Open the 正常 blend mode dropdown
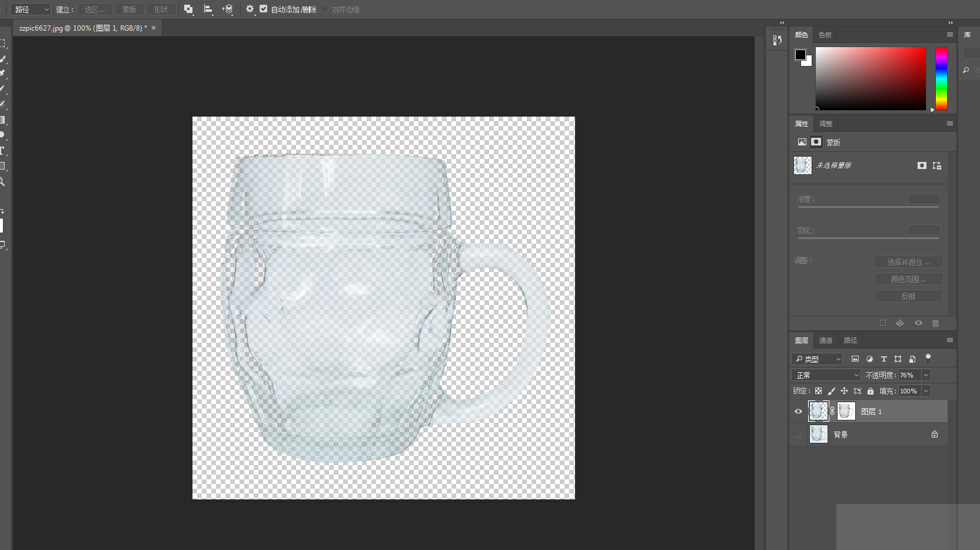980x550 pixels. 826,375
